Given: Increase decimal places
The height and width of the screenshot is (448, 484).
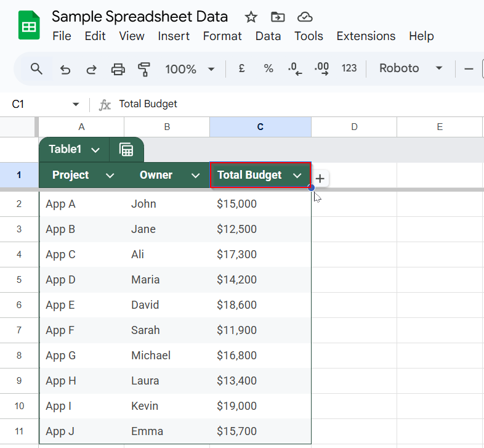Looking at the screenshot, I should coord(321,68).
